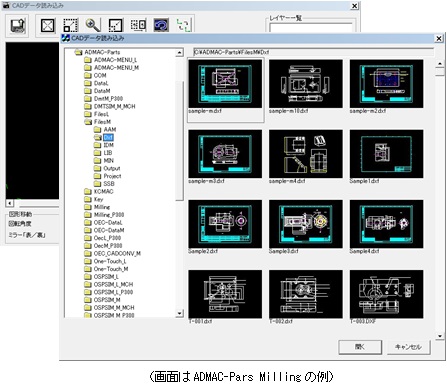Select the dotted-rectangle window zoom tool
Viewport: 447px width, 390px height.
(x=70, y=25)
